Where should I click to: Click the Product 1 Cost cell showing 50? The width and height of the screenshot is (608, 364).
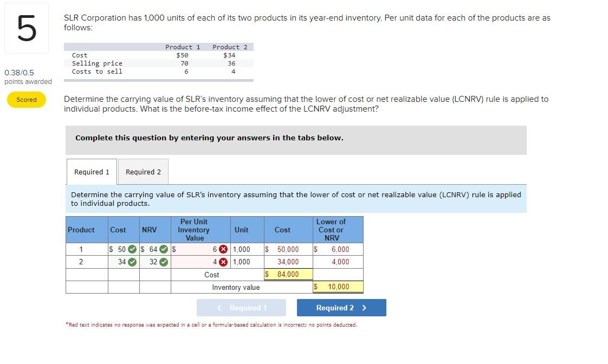(x=124, y=249)
